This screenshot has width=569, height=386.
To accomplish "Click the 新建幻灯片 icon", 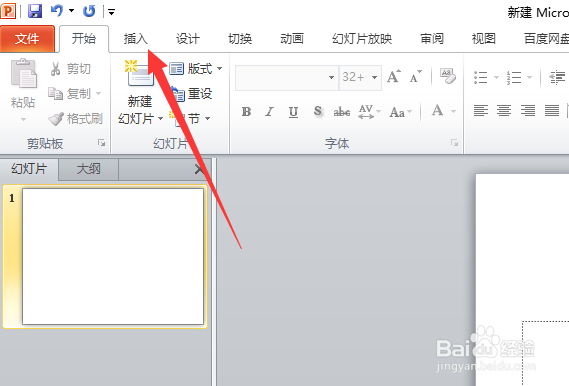I will (x=140, y=73).
